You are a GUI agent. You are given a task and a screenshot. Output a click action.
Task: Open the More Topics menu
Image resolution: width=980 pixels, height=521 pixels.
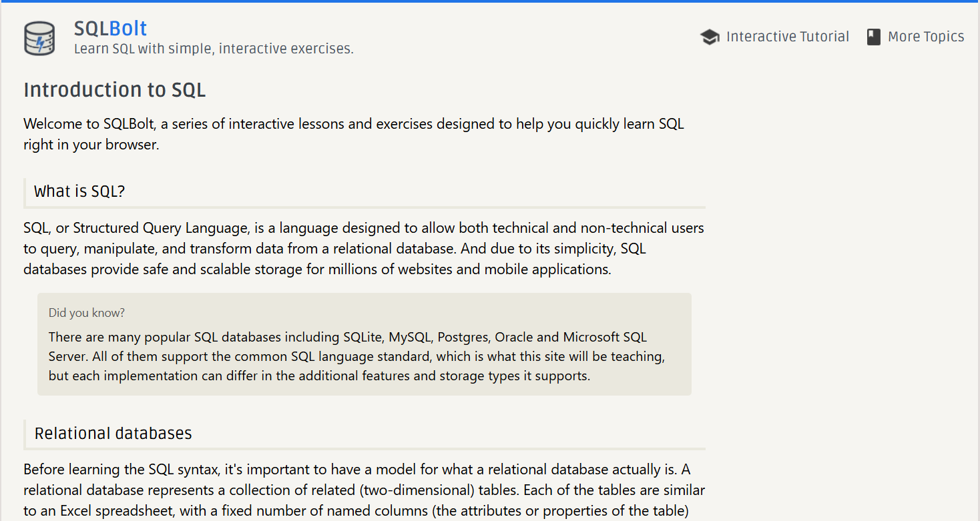[925, 37]
